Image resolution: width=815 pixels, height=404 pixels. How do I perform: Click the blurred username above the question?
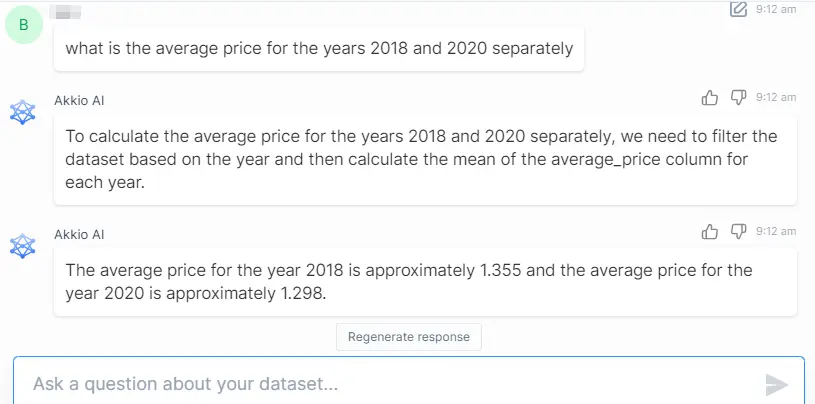pos(66,11)
